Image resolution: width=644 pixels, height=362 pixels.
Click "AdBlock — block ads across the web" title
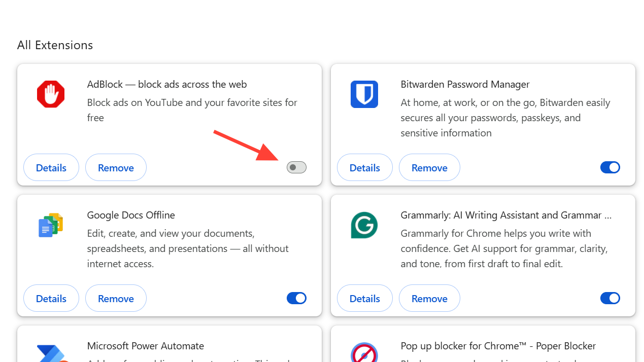167,84
